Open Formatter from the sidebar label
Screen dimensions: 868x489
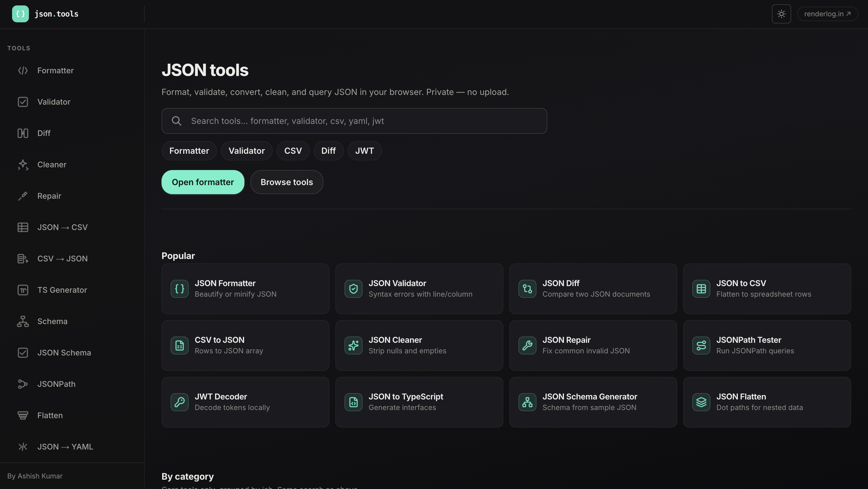(x=55, y=71)
